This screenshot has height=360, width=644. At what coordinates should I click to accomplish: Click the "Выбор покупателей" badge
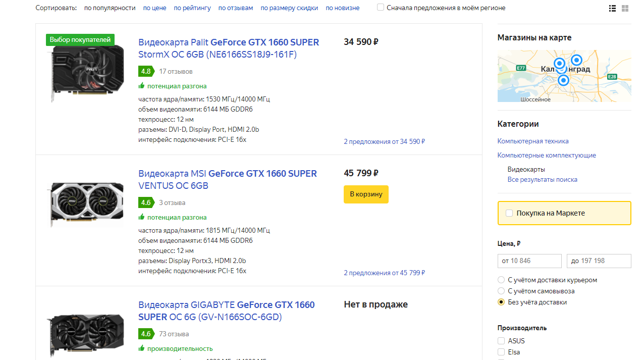coord(80,40)
